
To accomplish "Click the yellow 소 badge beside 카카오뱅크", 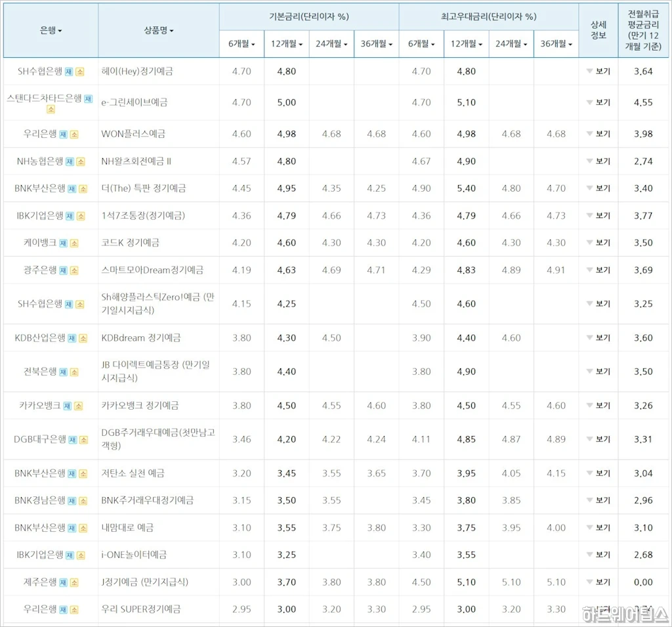I will [79, 406].
